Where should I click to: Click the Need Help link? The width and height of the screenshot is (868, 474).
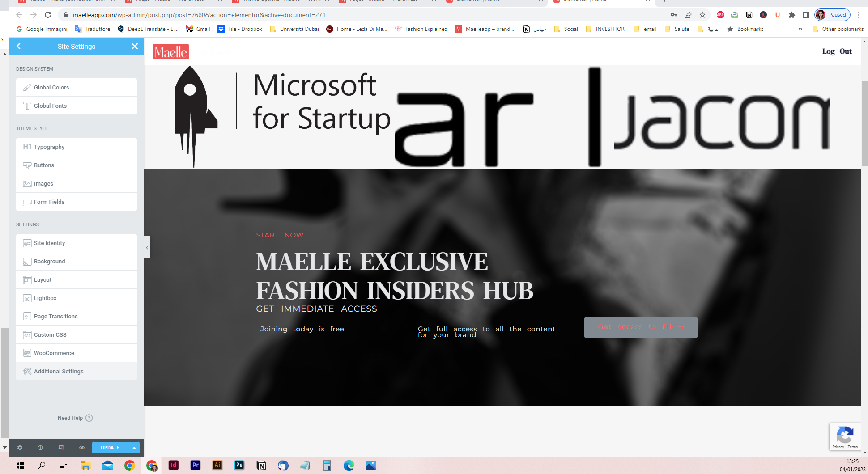click(75, 418)
